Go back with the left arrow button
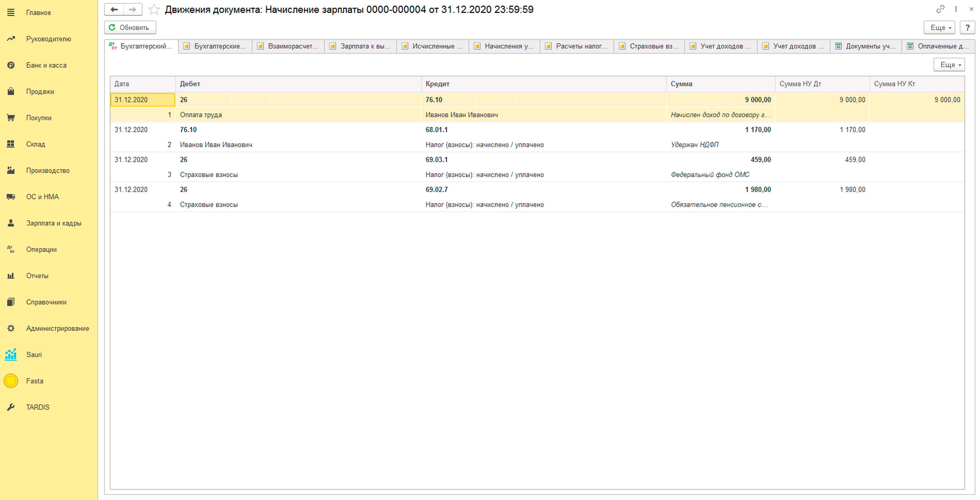Viewport: 980px width, 500px height. point(114,10)
